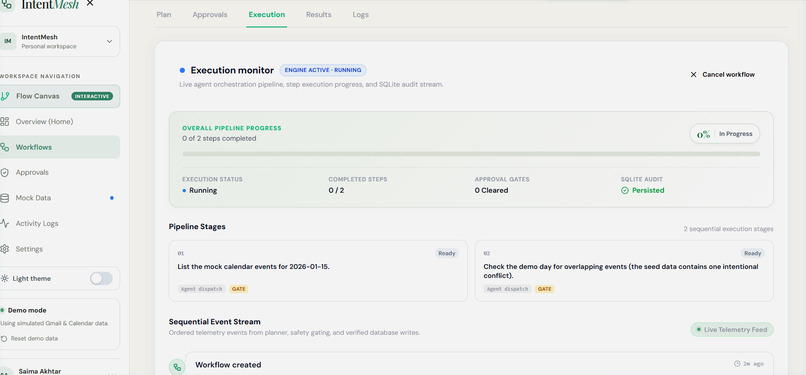Open Settings in the sidebar
Screen dimensions: 806x375
[x=60, y=249]
